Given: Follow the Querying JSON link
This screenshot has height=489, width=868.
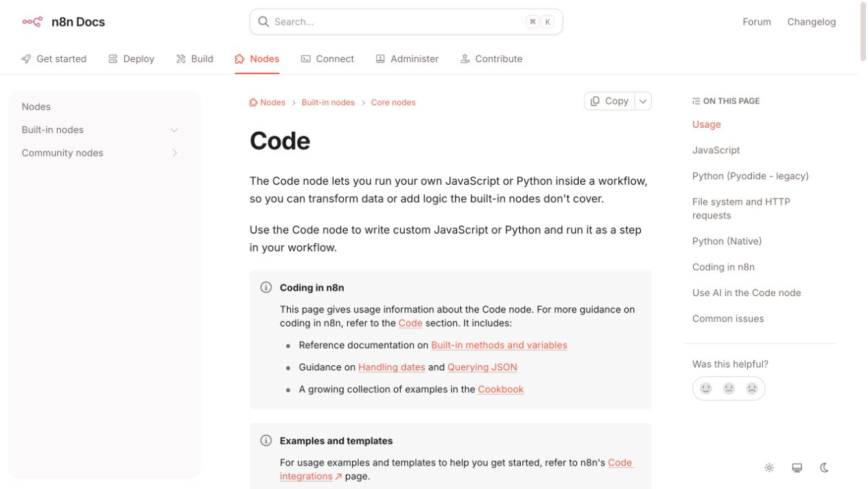Looking at the screenshot, I should point(482,367).
